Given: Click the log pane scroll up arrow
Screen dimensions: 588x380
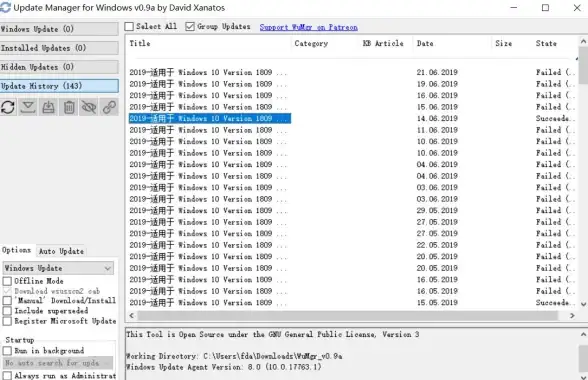Looking at the screenshot, I should pos(583,334).
